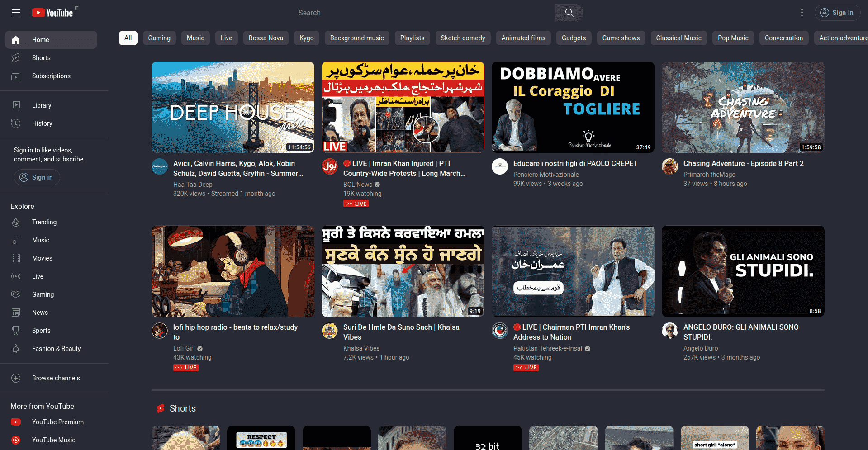Open YouTube Premium in sidebar
The height and width of the screenshot is (450, 868).
(57, 422)
